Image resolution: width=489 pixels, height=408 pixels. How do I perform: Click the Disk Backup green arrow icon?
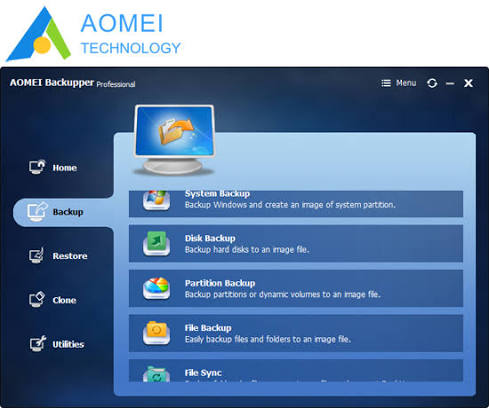[156, 243]
